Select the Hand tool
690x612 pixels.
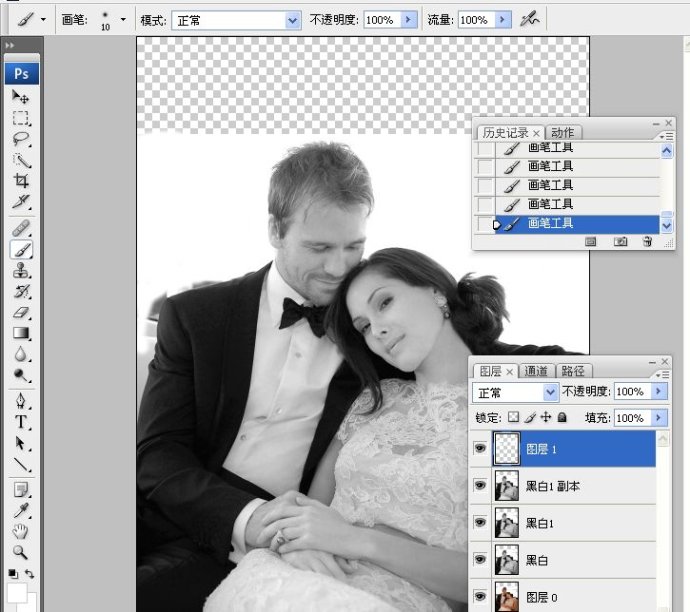pos(20,531)
